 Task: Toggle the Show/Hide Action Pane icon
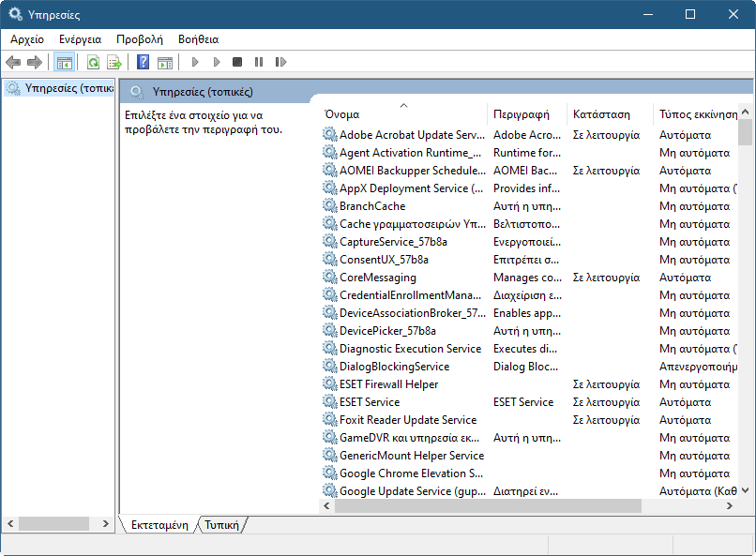[165, 62]
